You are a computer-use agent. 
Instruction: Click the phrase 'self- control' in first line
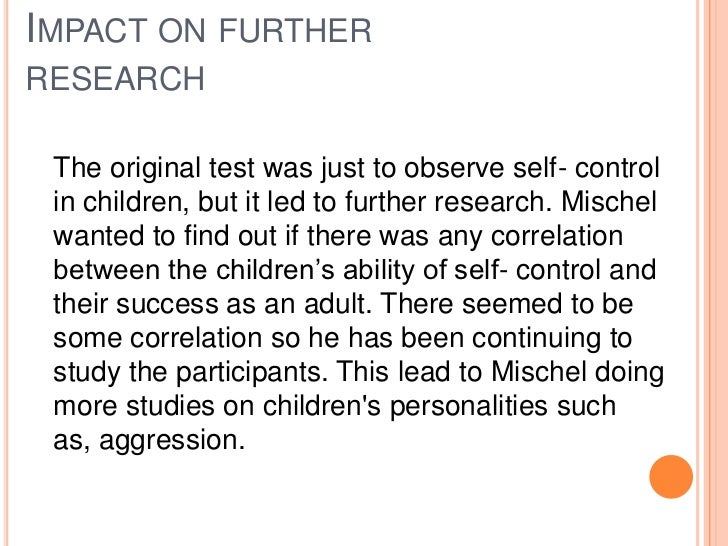tap(586, 168)
